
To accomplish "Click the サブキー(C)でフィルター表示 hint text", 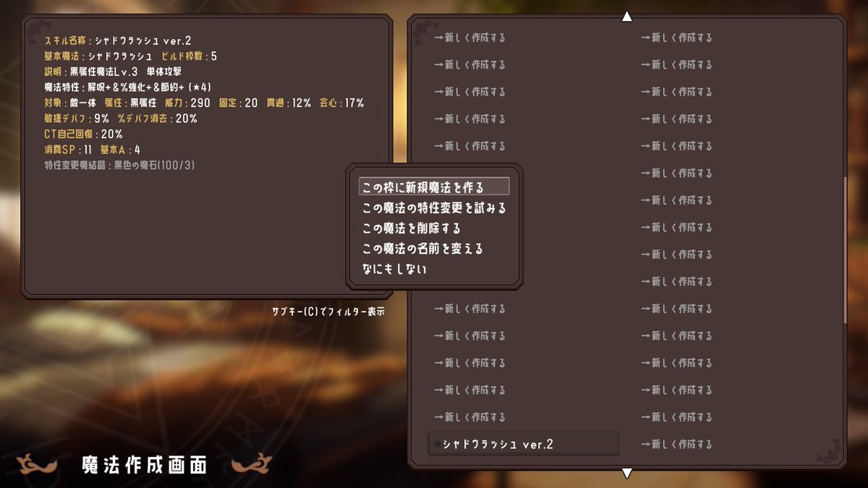I will click(328, 312).
